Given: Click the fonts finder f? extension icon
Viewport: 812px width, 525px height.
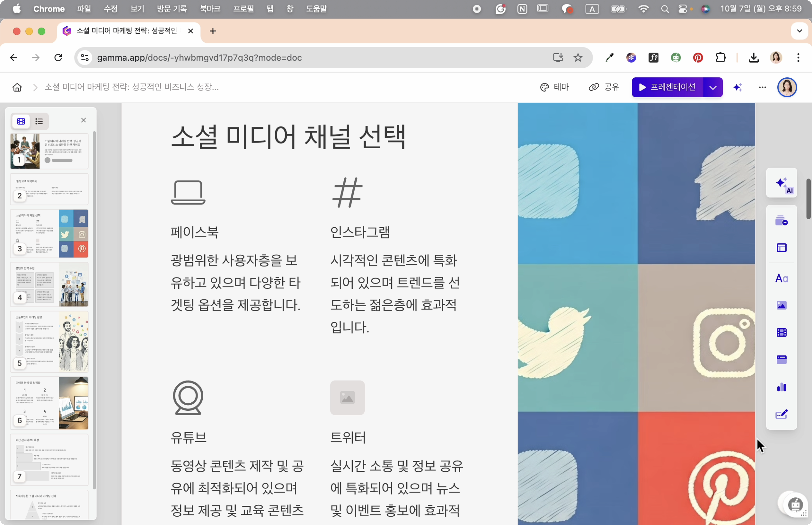Looking at the screenshot, I should point(653,58).
